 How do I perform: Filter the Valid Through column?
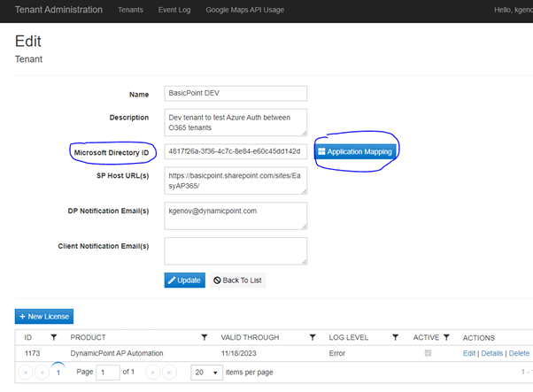click(312, 337)
